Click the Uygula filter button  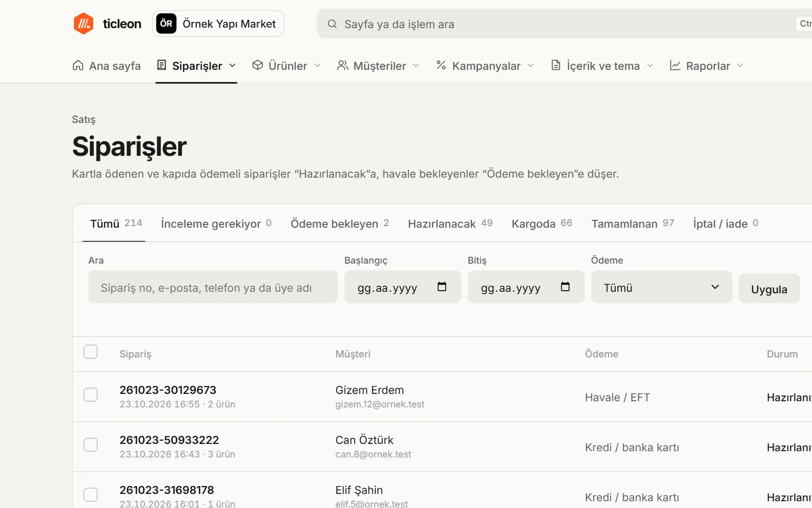pyautogui.click(x=769, y=289)
